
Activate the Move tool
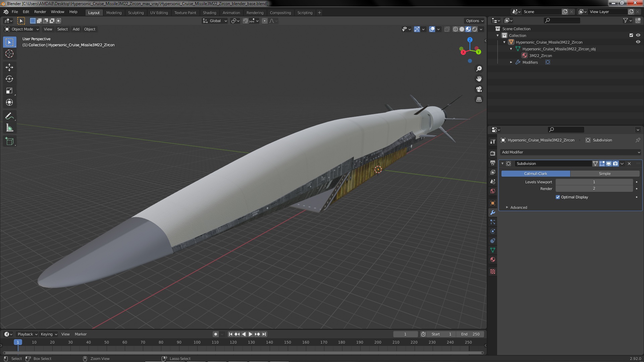[x=9, y=67]
